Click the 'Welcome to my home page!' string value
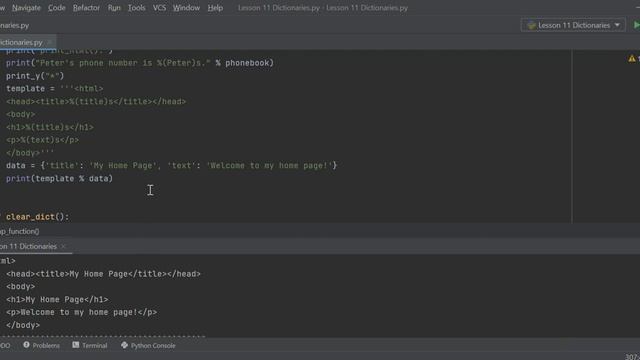The width and height of the screenshot is (640, 360). [x=269, y=166]
